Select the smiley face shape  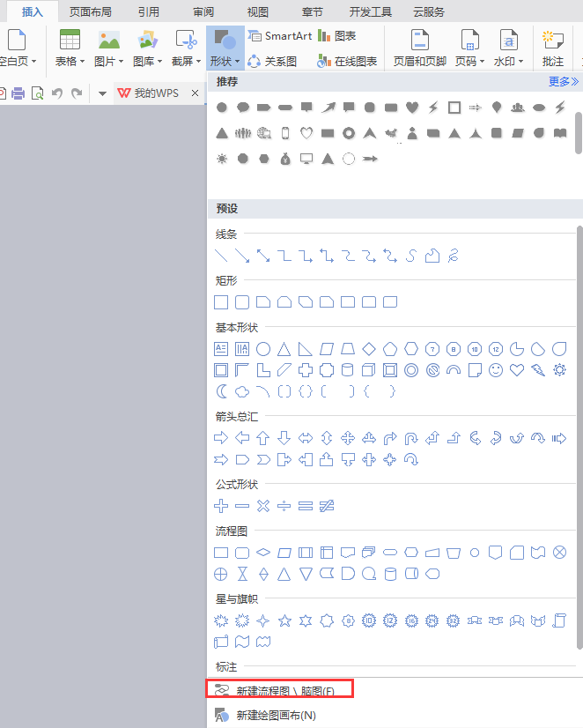pos(496,370)
